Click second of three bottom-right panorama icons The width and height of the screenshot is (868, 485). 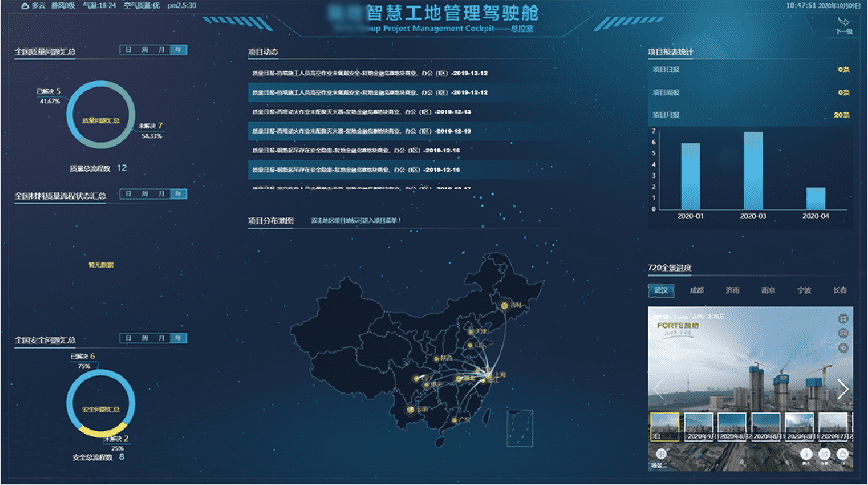tap(824, 454)
